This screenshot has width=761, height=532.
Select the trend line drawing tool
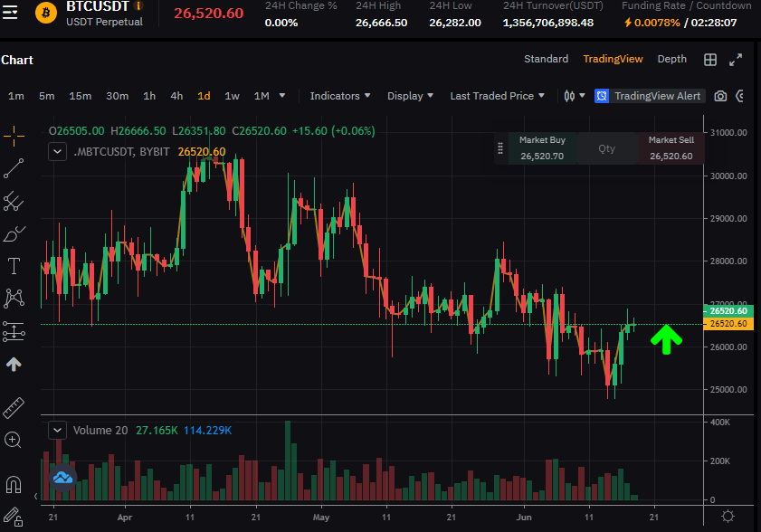(x=14, y=168)
